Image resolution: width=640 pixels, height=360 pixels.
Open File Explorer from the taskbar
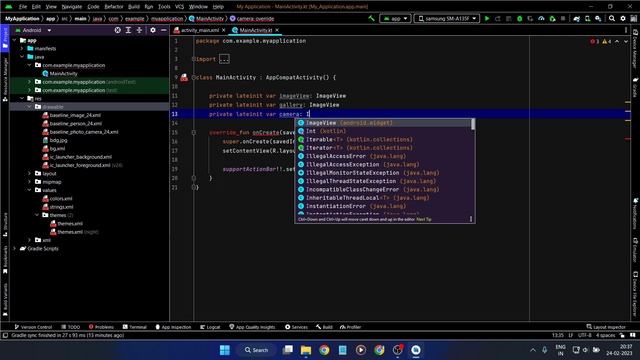pos(306,350)
